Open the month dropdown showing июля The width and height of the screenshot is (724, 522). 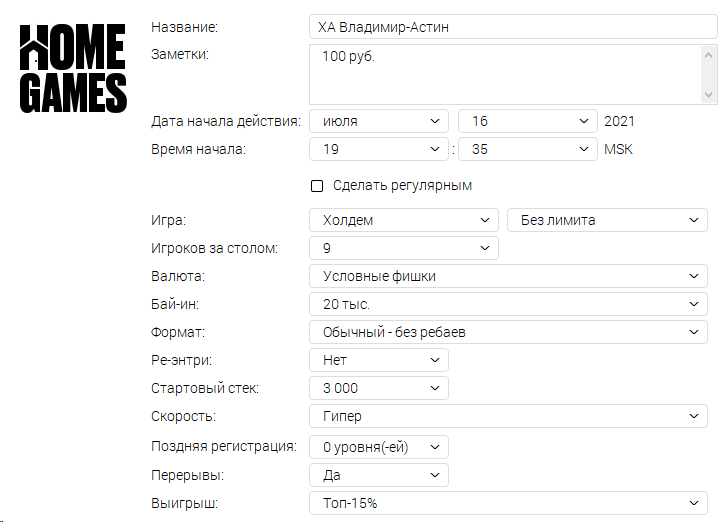click(379, 121)
